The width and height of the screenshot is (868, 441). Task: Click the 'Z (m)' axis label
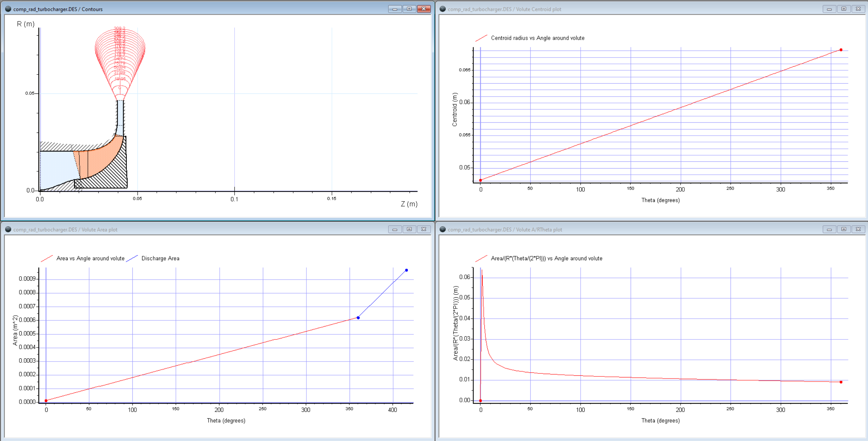point(409,204)
